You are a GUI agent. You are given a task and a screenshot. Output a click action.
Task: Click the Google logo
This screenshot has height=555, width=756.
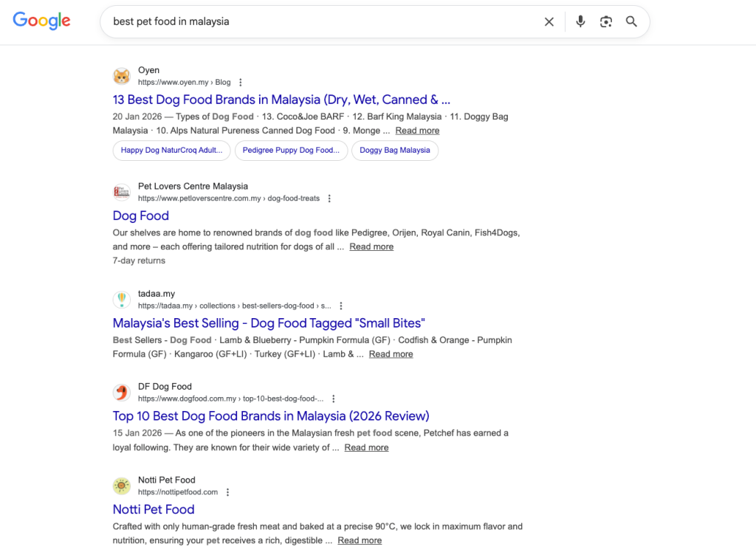[42, 21]
